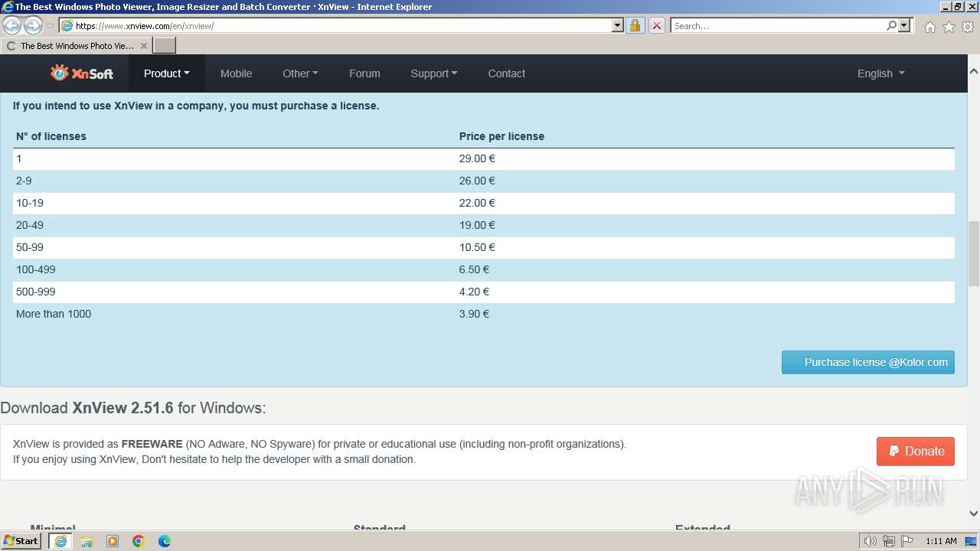This screenshot has height=551, width=980.
Task: Click More than 1000 row
Action: pyautogui.click(x=484, y=314)
